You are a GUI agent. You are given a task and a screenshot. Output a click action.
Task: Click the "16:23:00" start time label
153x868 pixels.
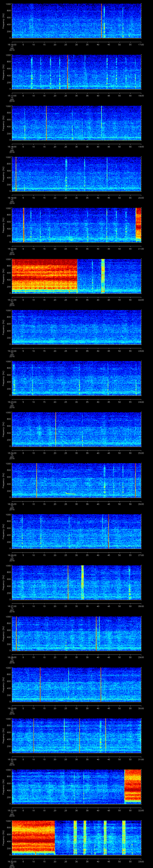point(12,402)
